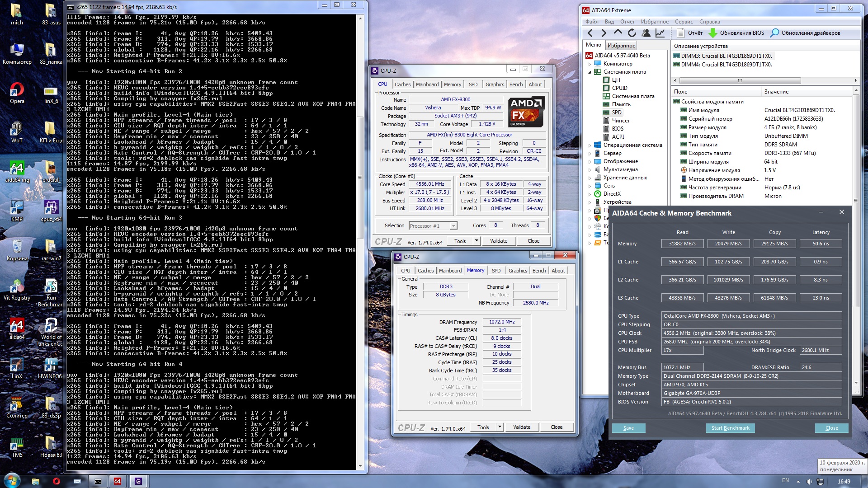868x488 pixels.
Task: Open Tools dropdown arrow in top CPU-Z
Action: (476, 241)
